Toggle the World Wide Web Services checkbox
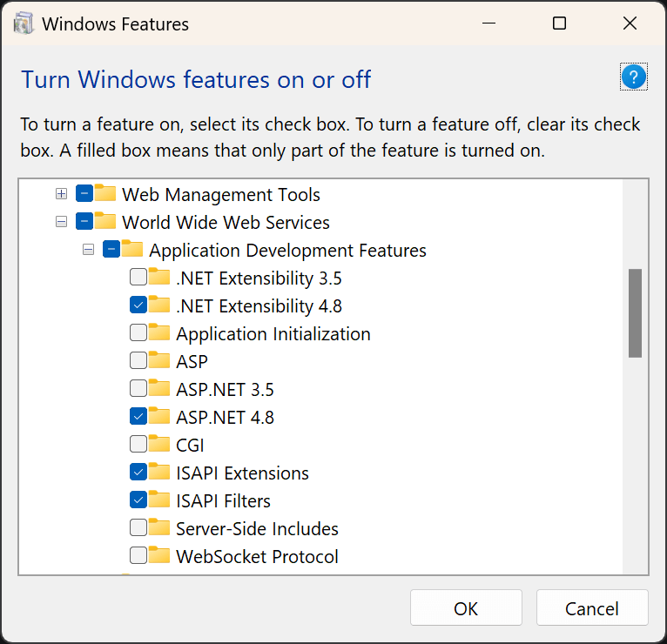 (84, 221)
